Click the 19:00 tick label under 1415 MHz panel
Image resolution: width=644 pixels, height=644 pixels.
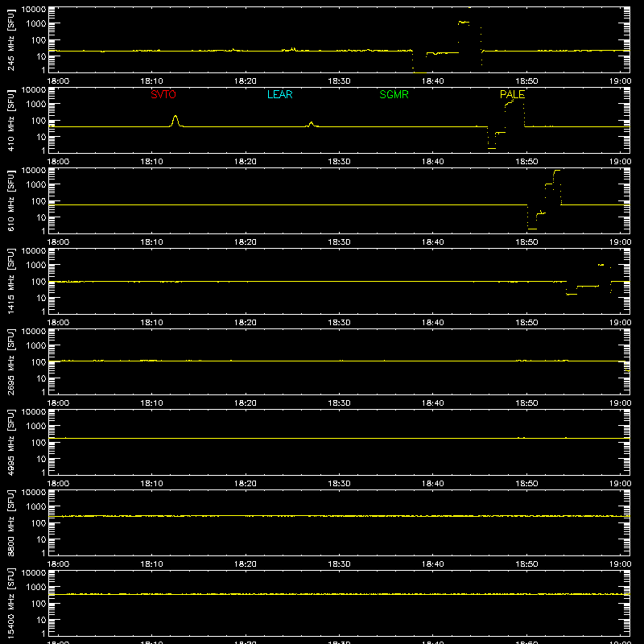[620, 323]
